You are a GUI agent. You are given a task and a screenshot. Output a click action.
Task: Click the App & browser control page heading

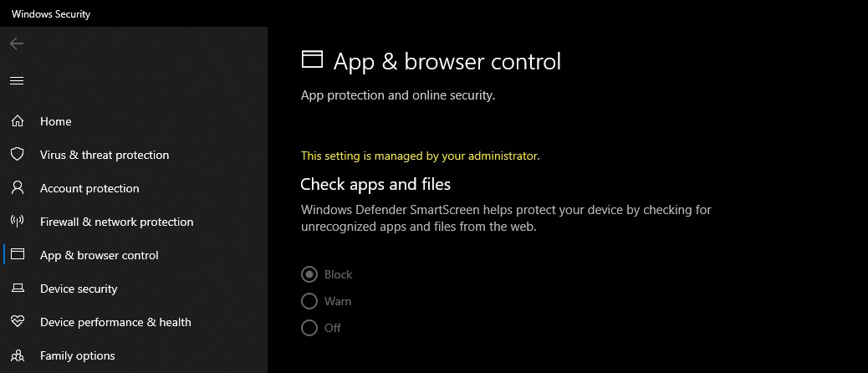coord(447,61)
